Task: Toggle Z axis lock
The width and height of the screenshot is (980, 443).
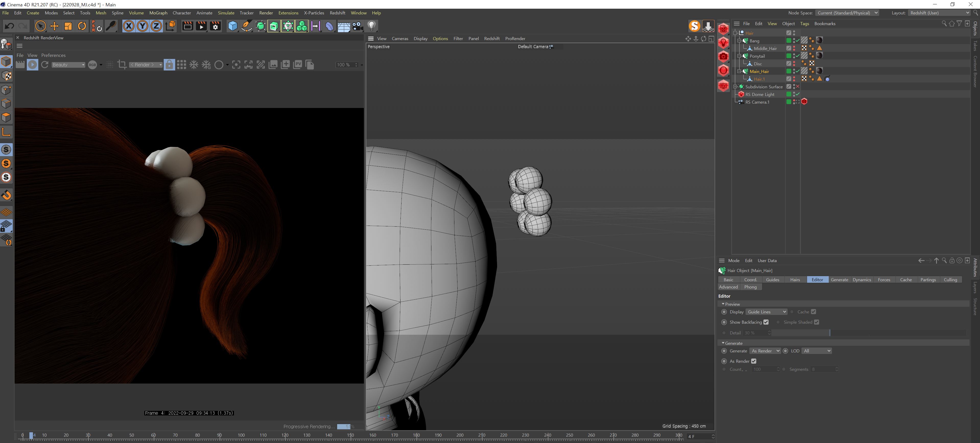Action: (x=156, y=26)
